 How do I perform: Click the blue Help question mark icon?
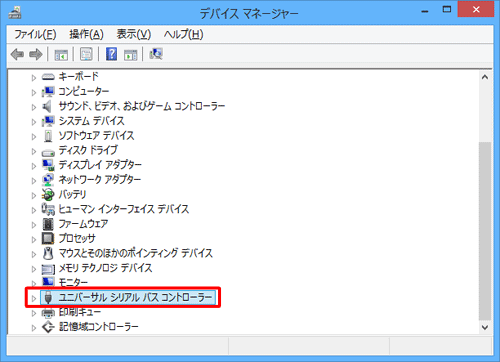(x=111, y=54)
